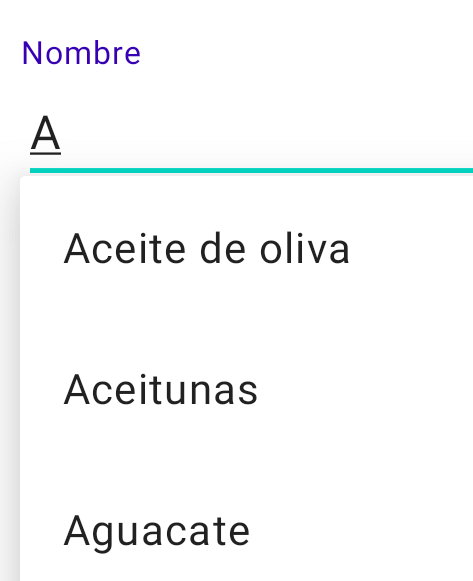This screenshot has height=581, width=473.
Task: Focus the input containing the underlined A
Action: point(251,134)
